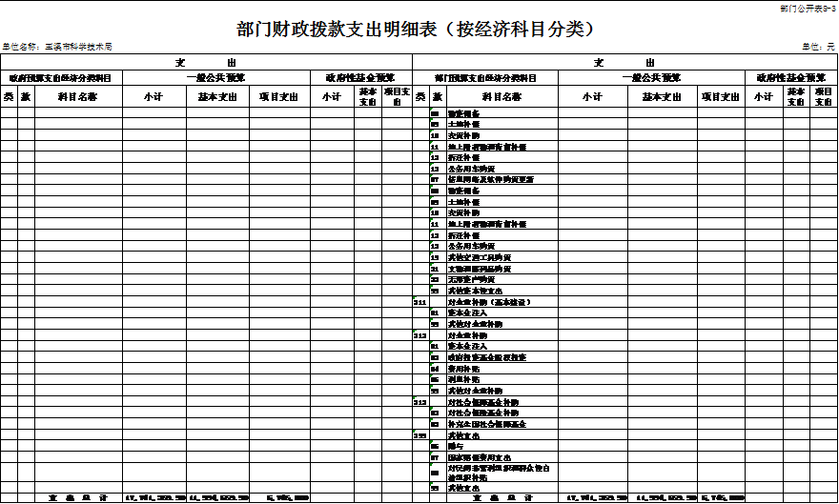
Task: Click the first 小计 header in the left half
Action: (x=153, y=96)
